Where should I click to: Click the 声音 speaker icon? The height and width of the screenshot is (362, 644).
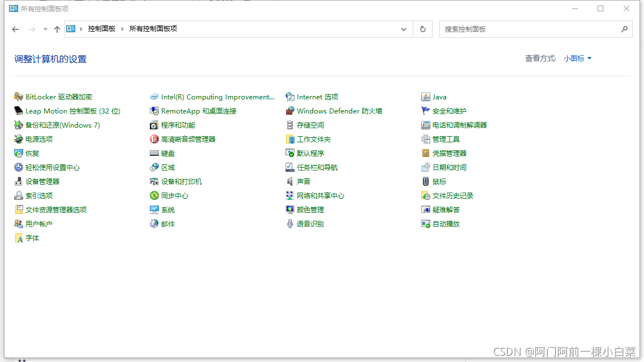[290, 181]
